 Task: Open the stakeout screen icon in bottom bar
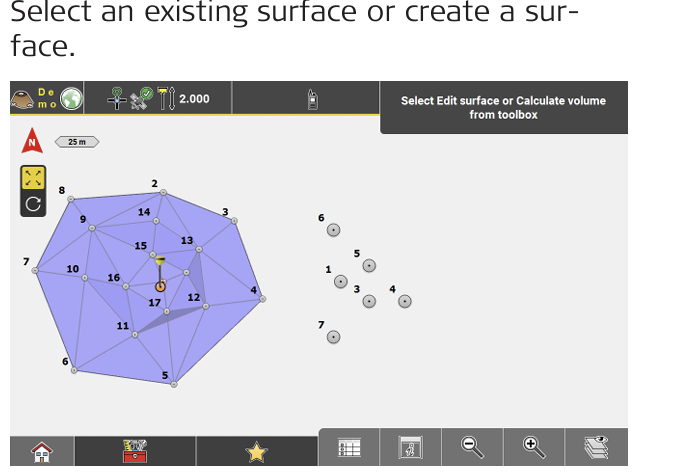click(x=410, y=449)
